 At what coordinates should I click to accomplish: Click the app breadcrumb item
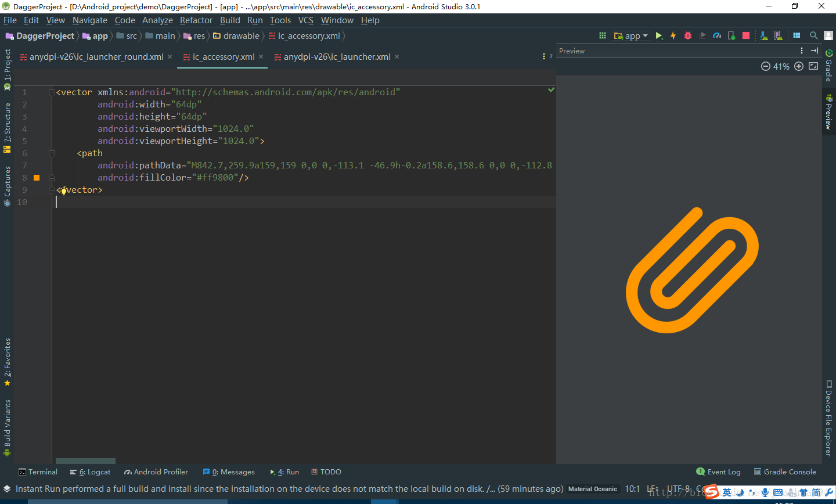tap(95, 36)
